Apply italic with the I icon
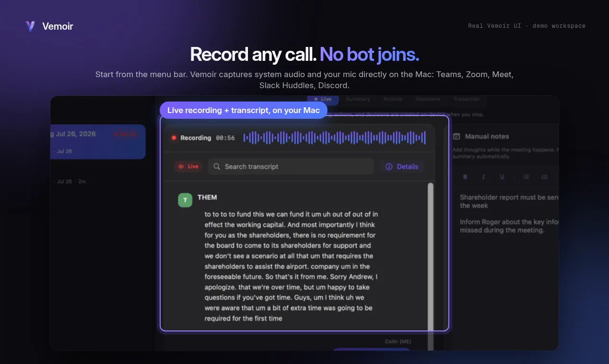609x364 pixels. tap(483, 177)
